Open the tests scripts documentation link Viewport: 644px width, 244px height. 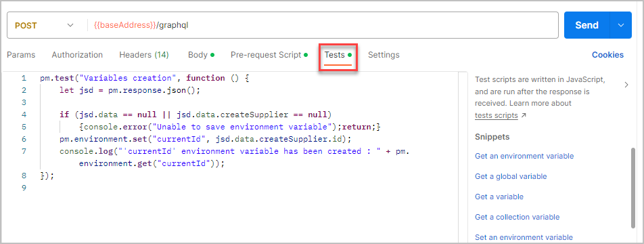(496, 115)
